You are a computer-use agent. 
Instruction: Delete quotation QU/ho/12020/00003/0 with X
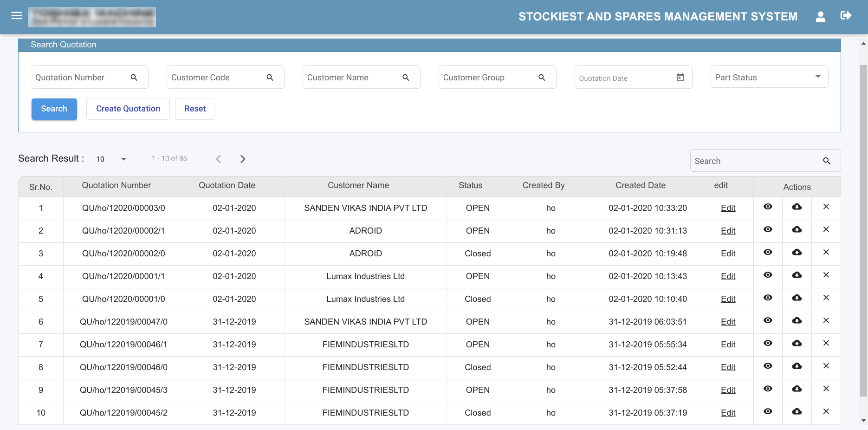[x=826, y=207]
